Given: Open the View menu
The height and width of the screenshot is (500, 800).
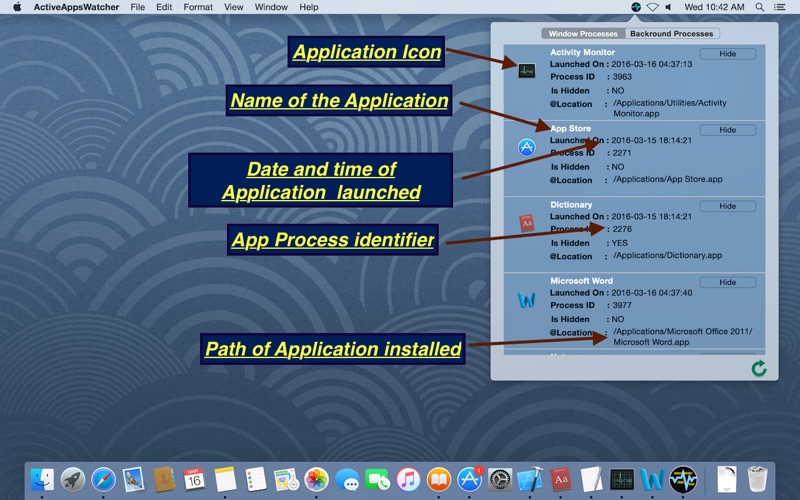Looking at the screenshot, I should coord(234,7).
